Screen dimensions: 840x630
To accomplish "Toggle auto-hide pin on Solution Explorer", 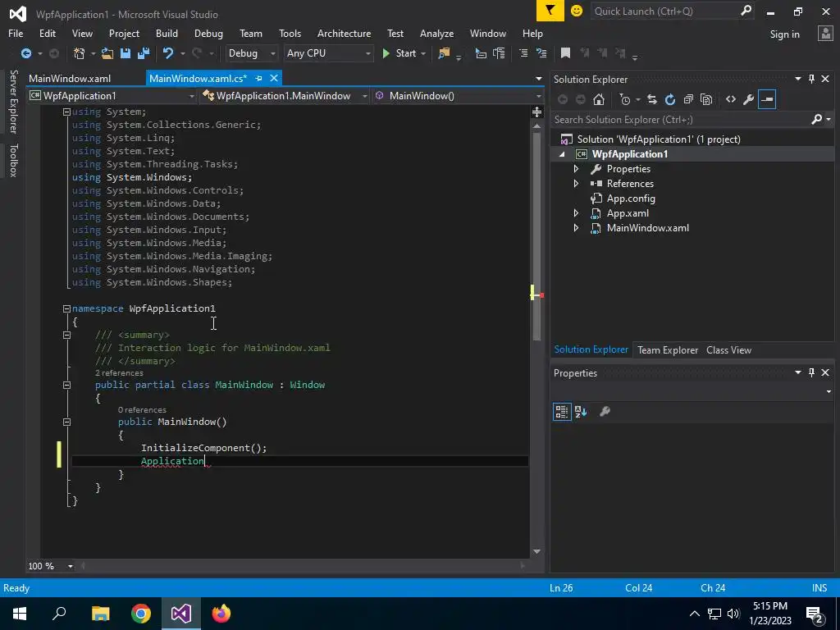I will pyautogui.click(x=811, y=79).
